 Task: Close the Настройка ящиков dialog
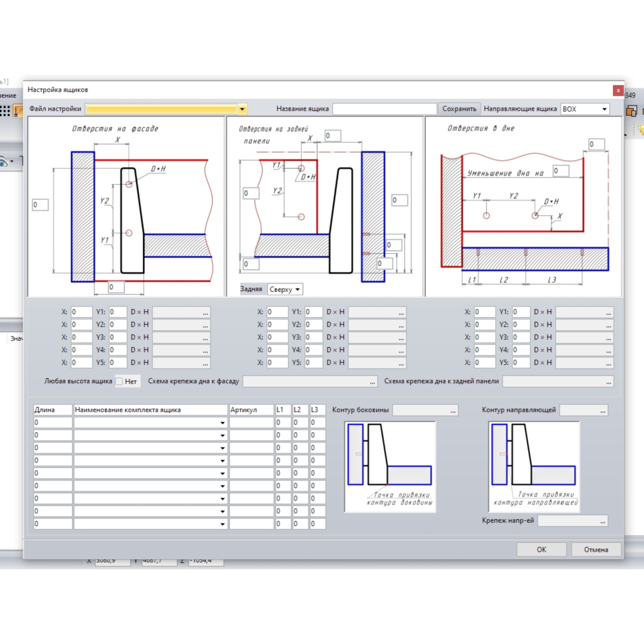618,90
